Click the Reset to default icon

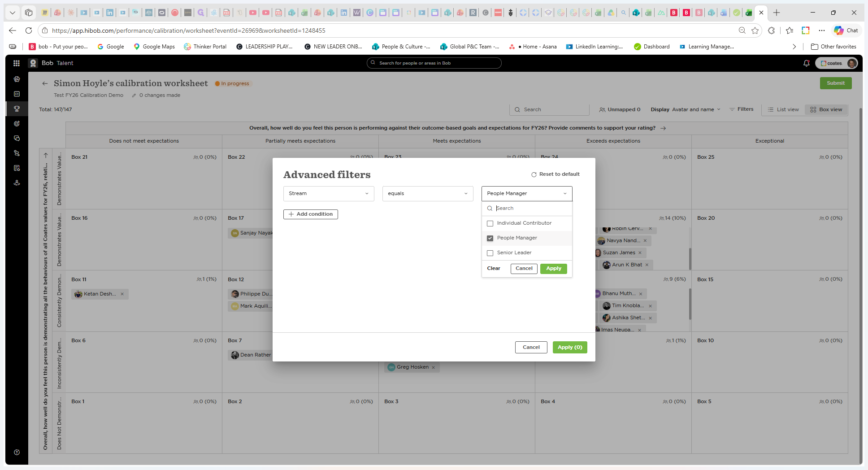(x=534, y=174)
